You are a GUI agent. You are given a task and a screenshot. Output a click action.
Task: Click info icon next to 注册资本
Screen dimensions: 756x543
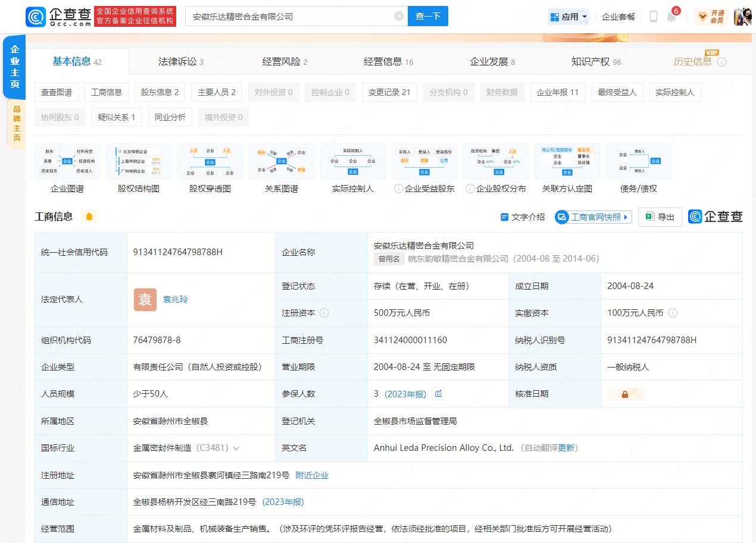[x=324, y=313]
